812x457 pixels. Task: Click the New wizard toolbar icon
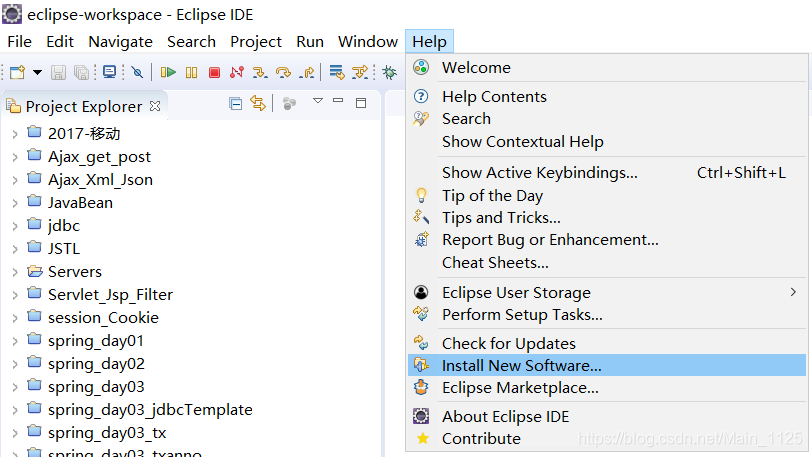[x=18, y=72]
